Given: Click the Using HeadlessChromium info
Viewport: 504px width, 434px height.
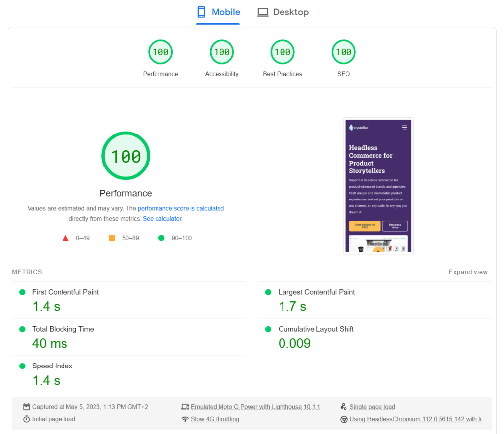Looking at the screenshot, I should (415, 419).
